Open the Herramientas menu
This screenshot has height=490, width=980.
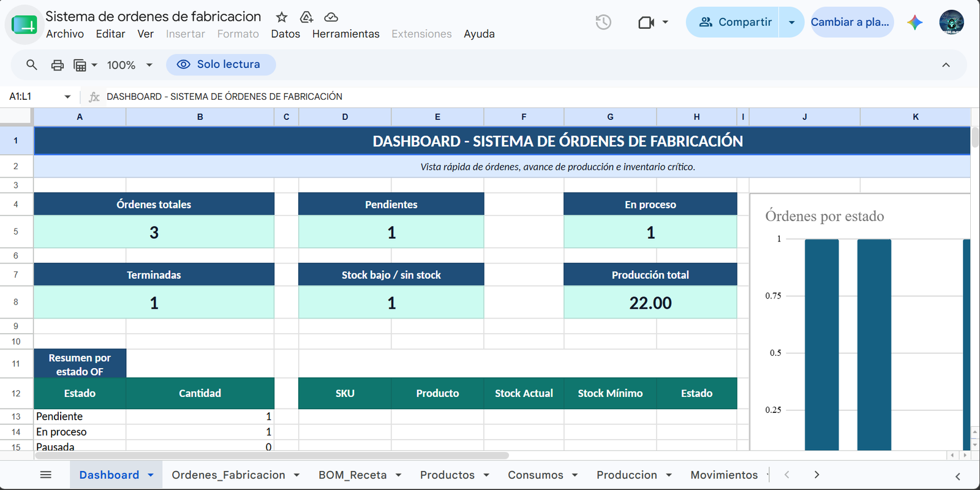click(345, 34)
